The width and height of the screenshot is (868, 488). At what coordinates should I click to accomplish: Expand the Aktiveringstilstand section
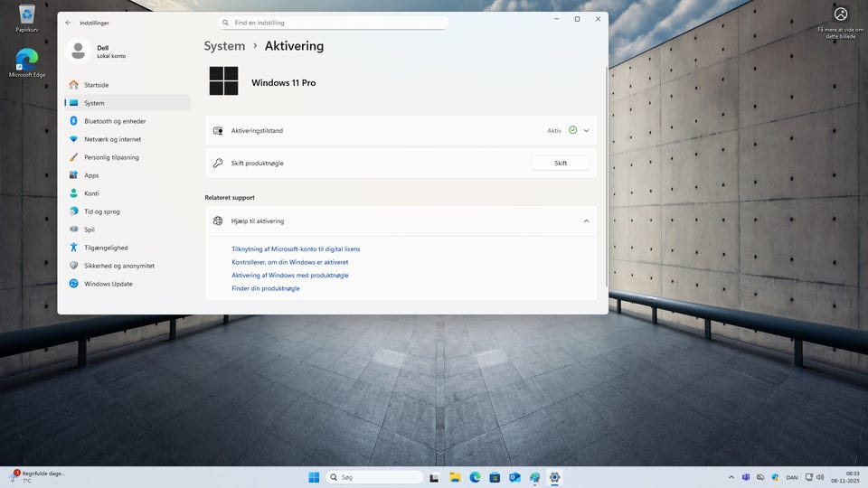click(x=586, y=131)
